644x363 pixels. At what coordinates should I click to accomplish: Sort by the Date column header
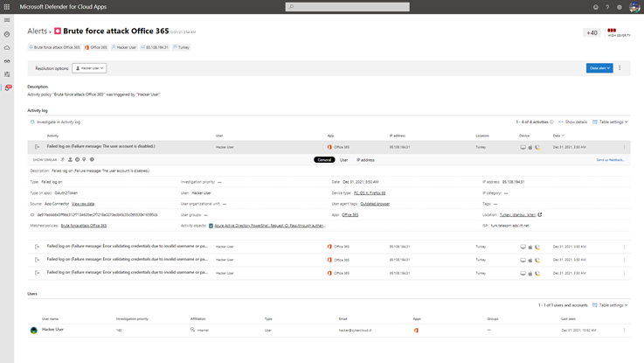(x=558, y=136)
